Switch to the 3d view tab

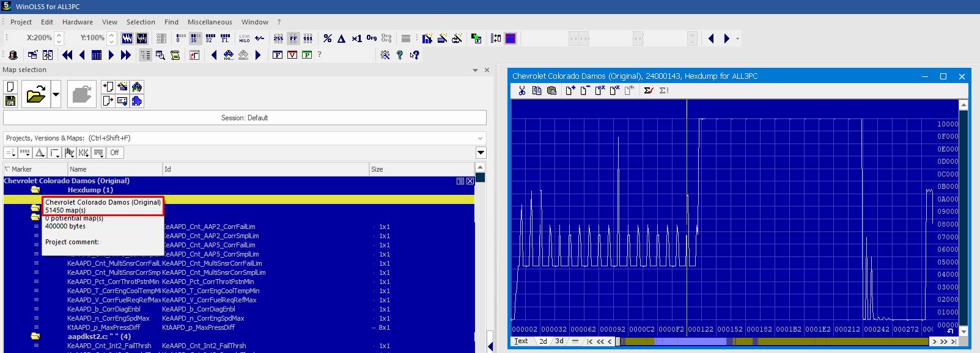coord(559,341)
